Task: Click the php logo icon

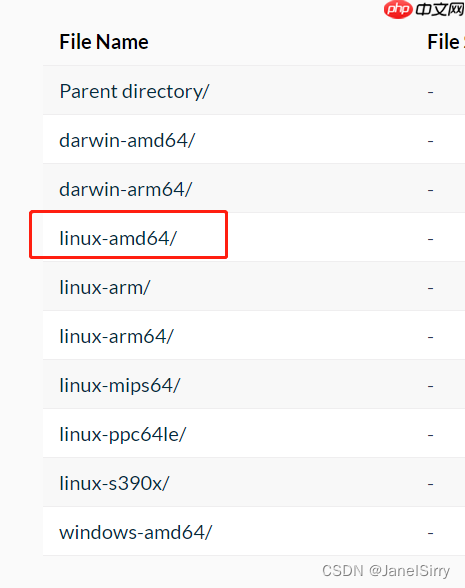Action: tap(398, 9)
